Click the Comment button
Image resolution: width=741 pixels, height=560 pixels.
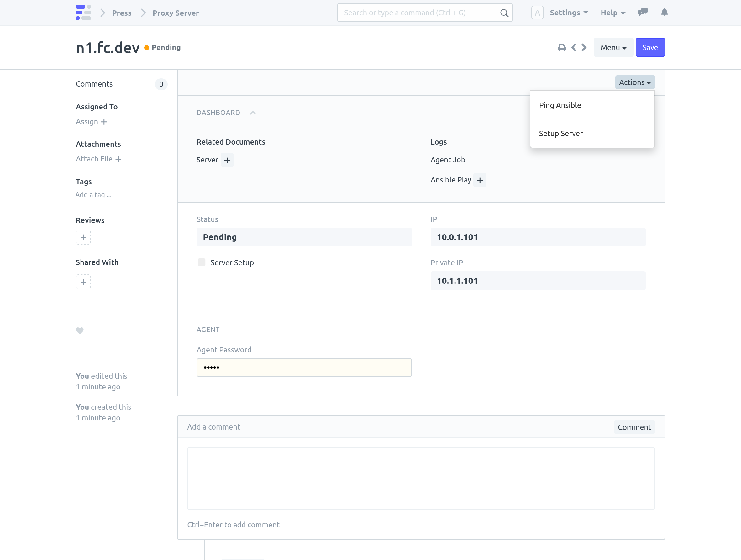634,427
